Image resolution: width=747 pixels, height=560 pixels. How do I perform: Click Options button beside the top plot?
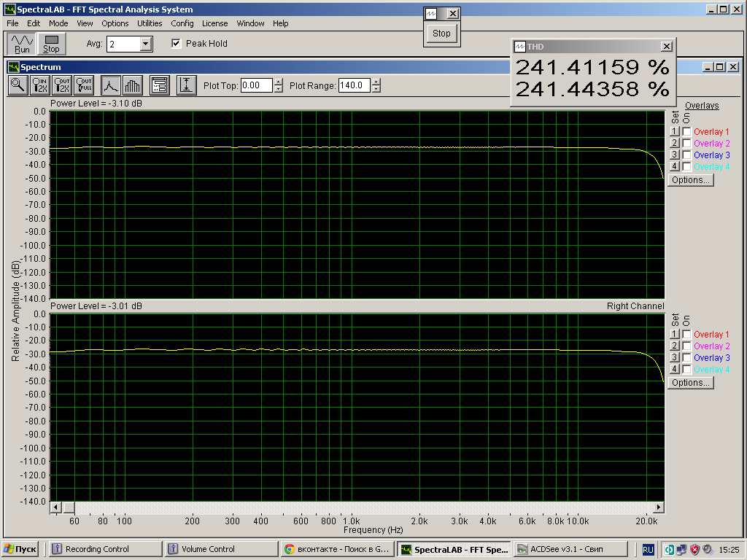(690, 180)
